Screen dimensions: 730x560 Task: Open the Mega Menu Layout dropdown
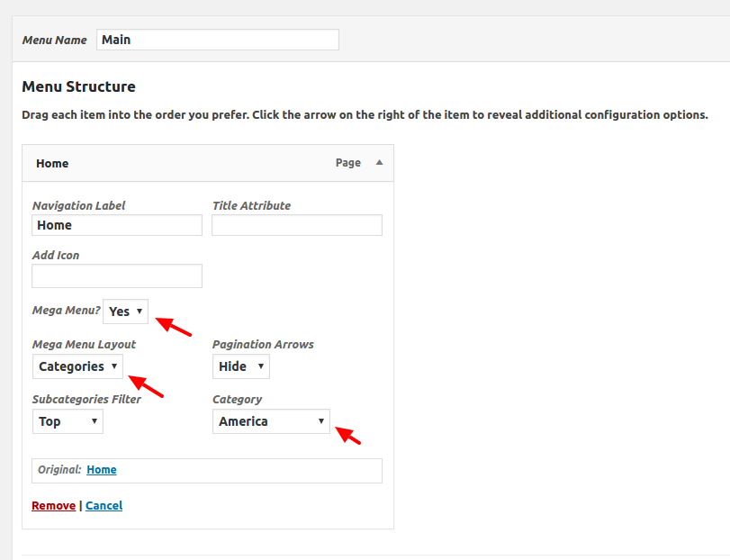pos(77,366)
